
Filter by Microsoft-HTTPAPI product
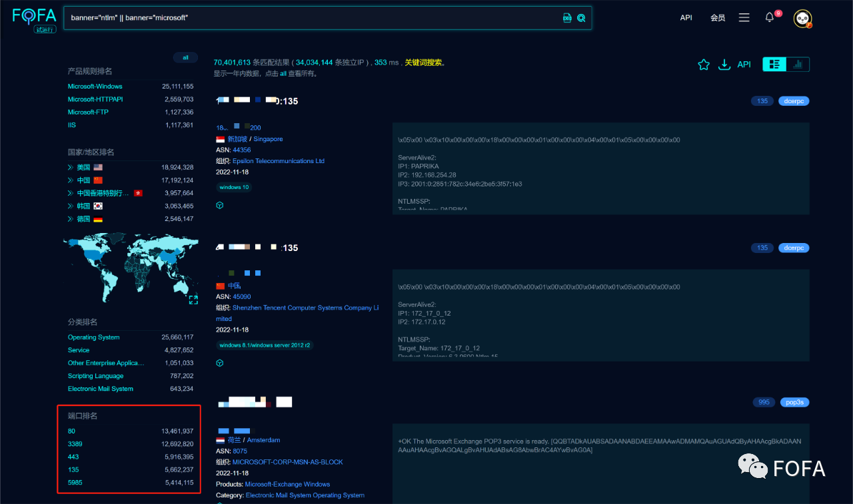(x=95, y=99)
